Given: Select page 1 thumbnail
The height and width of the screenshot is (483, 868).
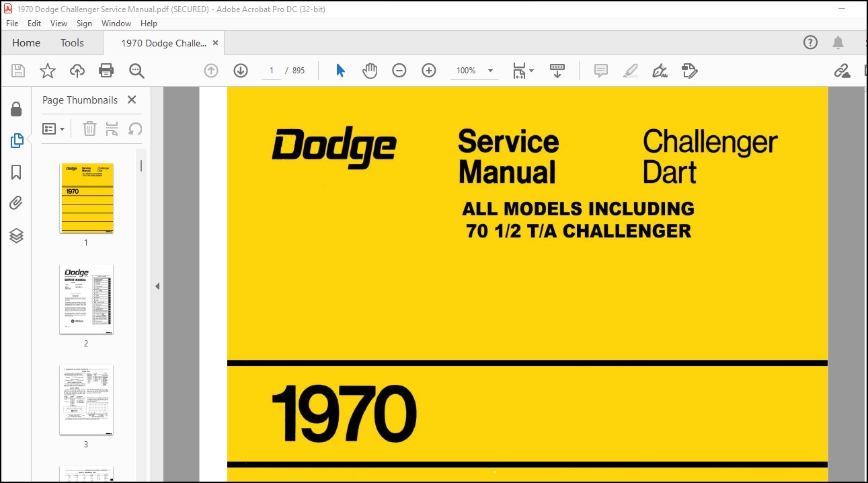Looking at the screenshot, I should pyautogui.click(x=86, y=198).
